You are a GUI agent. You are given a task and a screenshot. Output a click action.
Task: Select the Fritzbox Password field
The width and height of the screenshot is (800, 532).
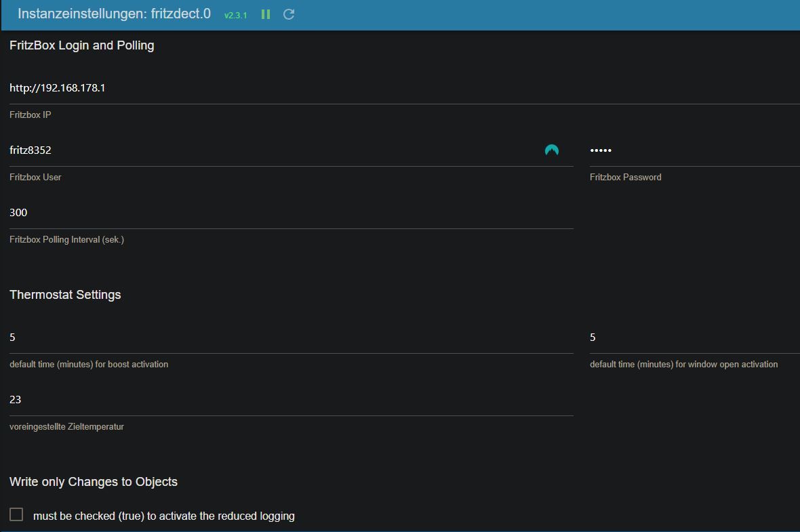(695, 150)
